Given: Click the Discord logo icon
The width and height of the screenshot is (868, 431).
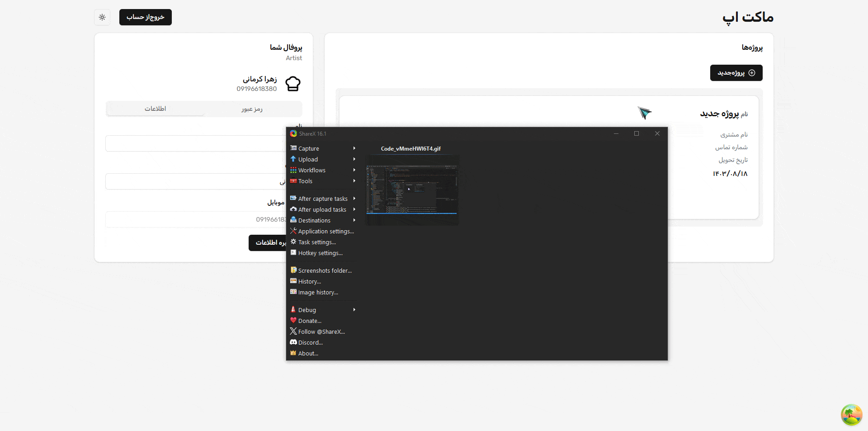Looking at the screenshot, I should pyautogui.click(x=293, y=342).
